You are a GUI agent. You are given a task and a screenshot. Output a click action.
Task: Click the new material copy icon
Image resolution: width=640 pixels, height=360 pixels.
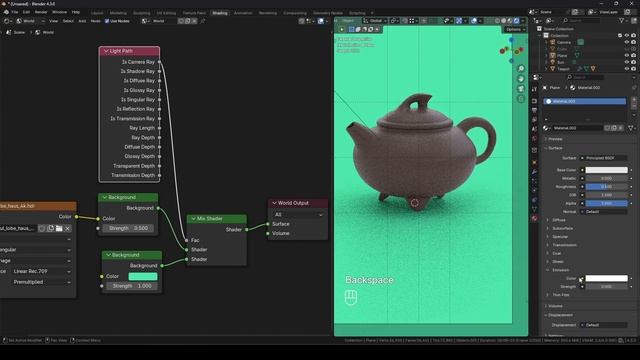[614, 128]
